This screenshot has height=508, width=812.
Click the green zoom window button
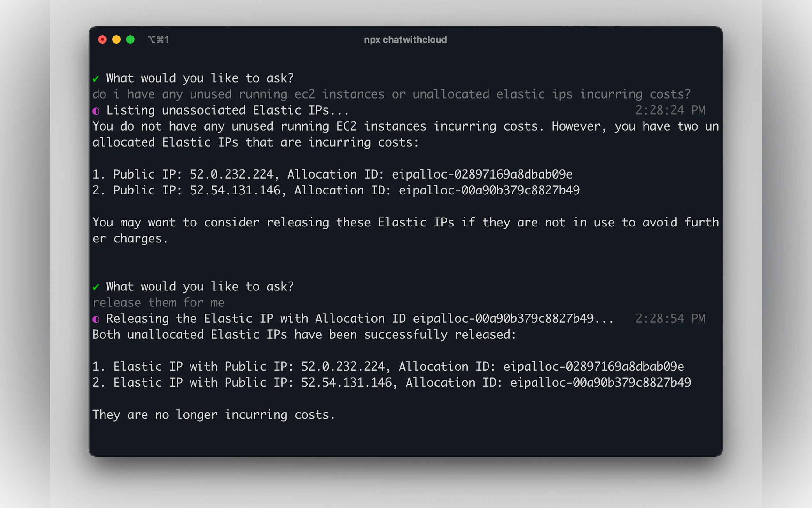pyautogui.click(x=130, y=40)
